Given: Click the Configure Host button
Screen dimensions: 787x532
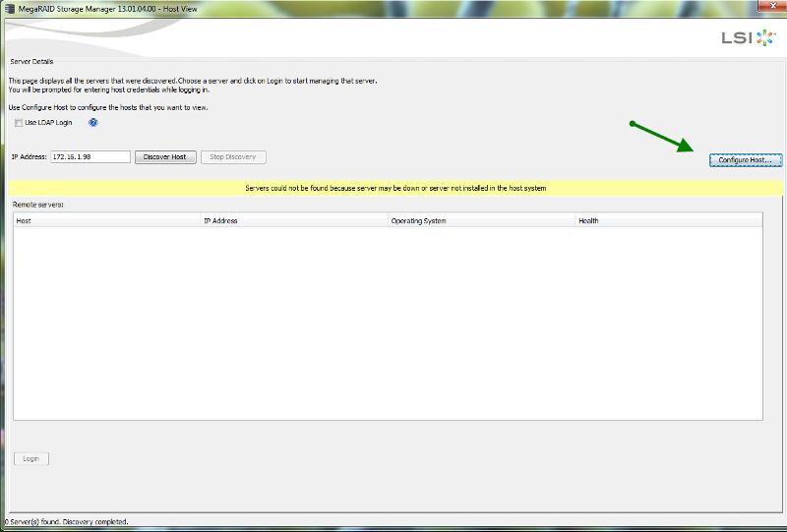Looking at the screenshot, I should tap(746, 160).
